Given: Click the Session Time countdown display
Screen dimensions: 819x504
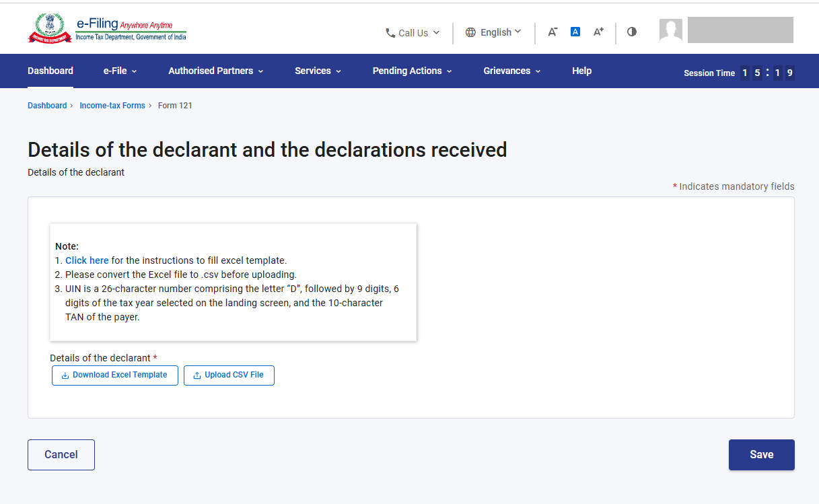Looking at the screenshot, I should pyautogui.click(x=767, y=73).
